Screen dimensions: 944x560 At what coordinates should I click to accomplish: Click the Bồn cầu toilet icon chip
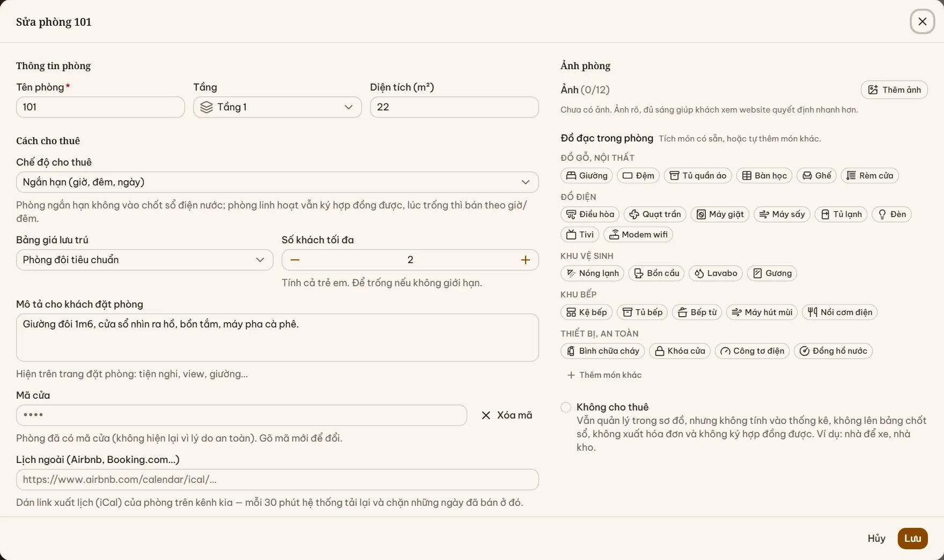(x=657, y=273)
